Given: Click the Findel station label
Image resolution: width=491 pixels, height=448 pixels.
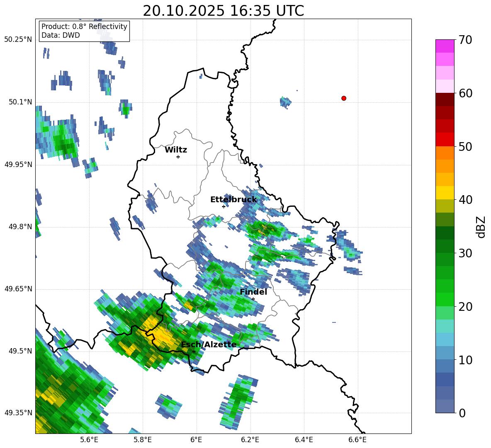Looking at the screenshot, I should pyautogui.click(x=253, y=292).
